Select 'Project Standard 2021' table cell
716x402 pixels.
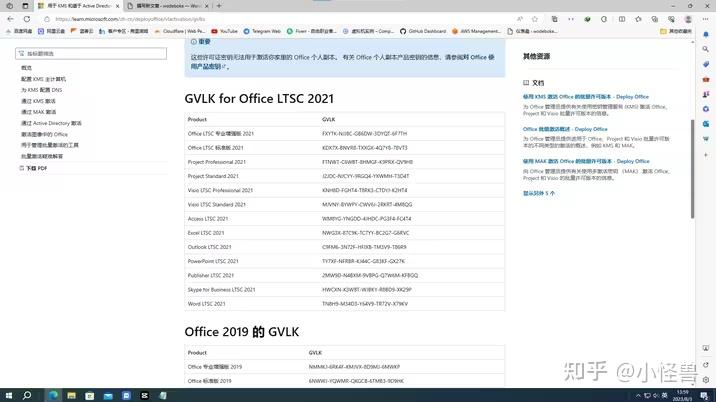[x=213, y=176]
